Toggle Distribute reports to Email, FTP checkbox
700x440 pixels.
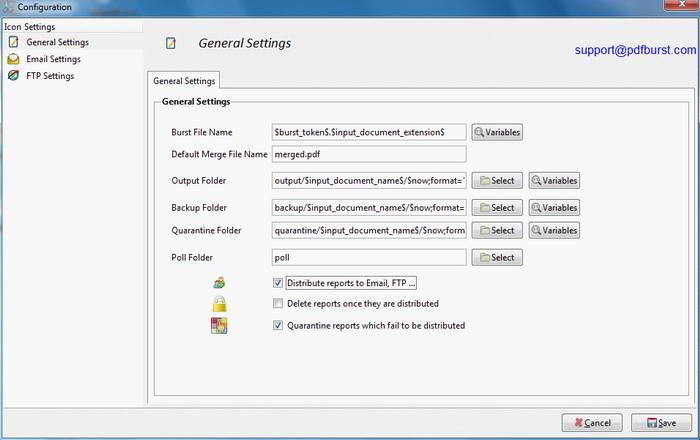point(278,283)
